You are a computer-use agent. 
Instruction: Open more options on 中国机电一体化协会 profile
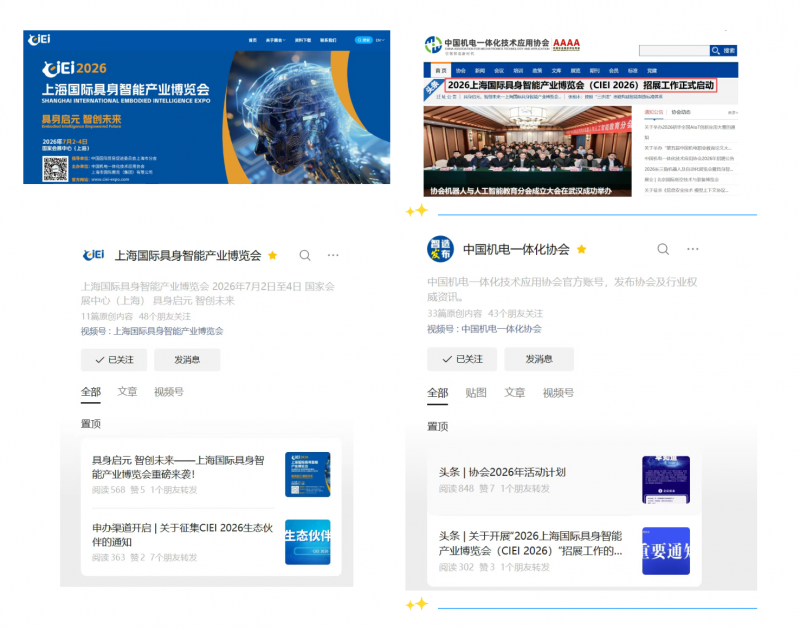[x=693, y=249]
